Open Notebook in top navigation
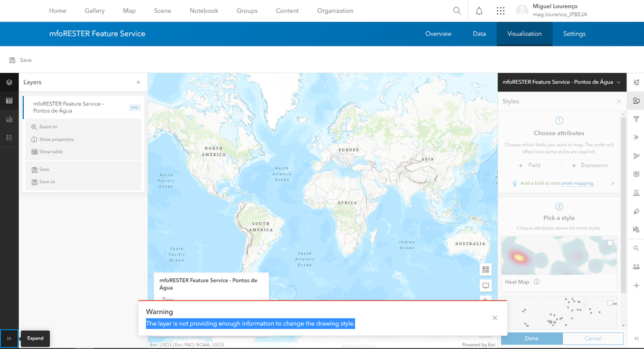This screenshot has height=349, width=644. 204,11
